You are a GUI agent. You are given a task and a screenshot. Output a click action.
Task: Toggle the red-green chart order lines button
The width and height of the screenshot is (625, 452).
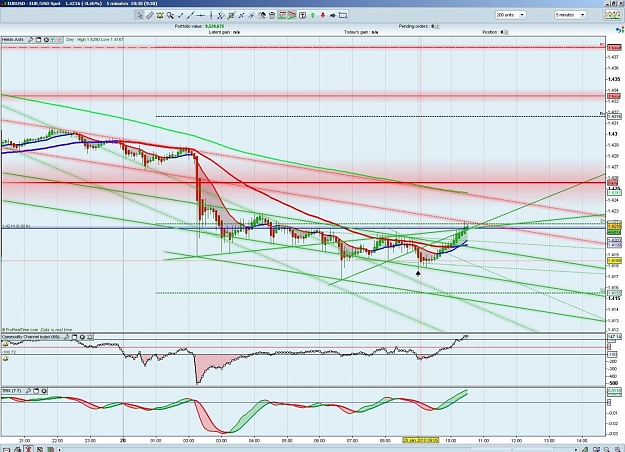tap(282, 16)
